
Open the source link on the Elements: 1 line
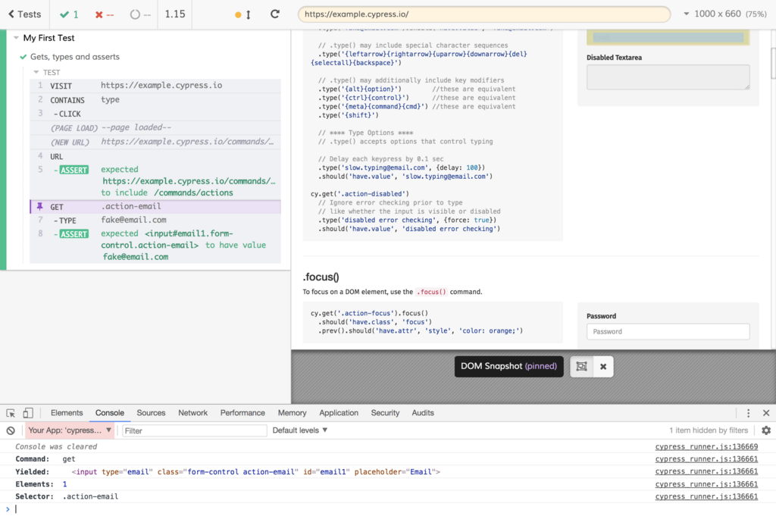706,484
